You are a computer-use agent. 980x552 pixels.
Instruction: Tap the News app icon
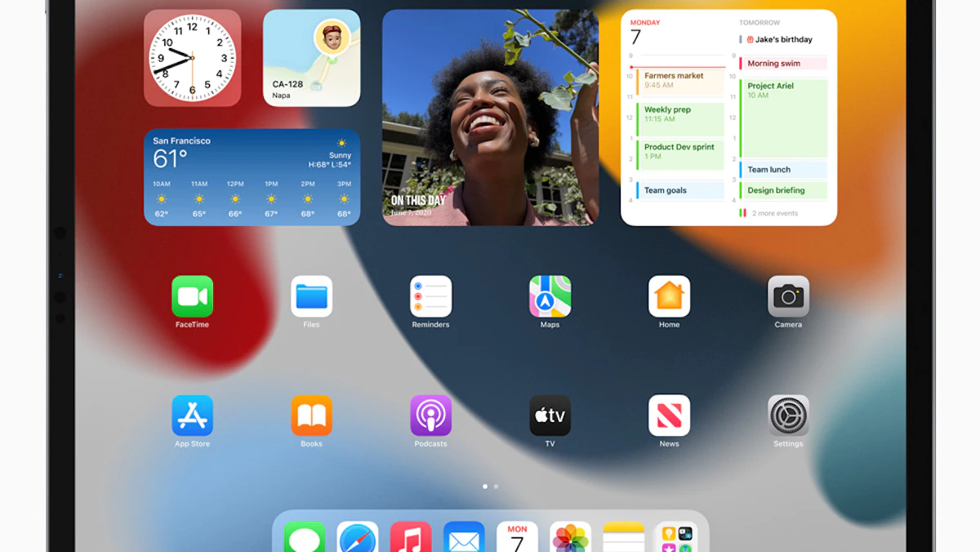pos(669,416)
